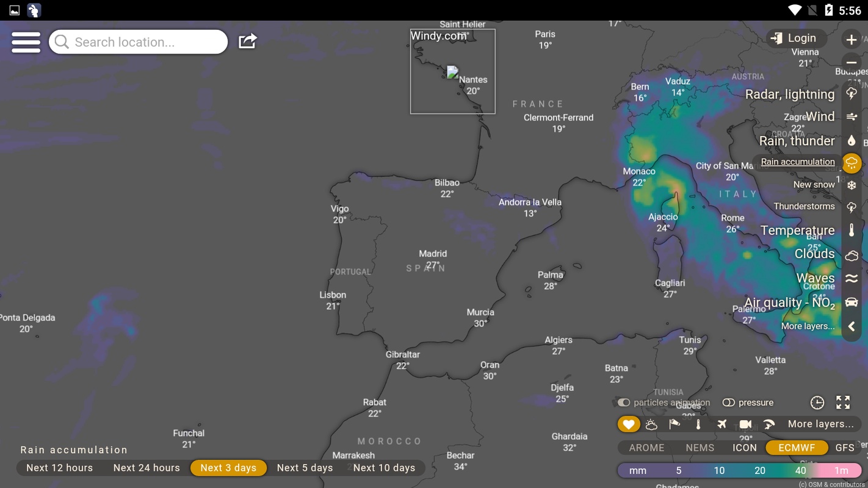Tap the Wi-Fi status icon
This screenshot has width=868, height=488.
click(794, 10)
